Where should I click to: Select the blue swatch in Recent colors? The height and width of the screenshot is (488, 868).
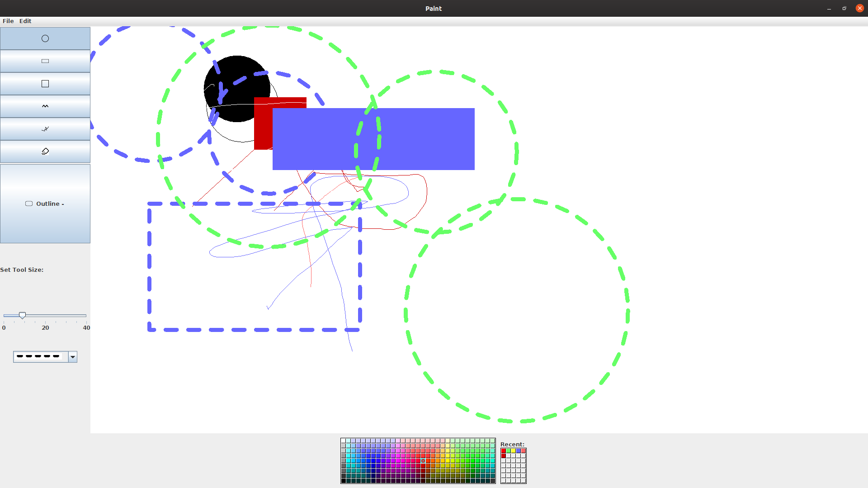[x=518, y=451]
